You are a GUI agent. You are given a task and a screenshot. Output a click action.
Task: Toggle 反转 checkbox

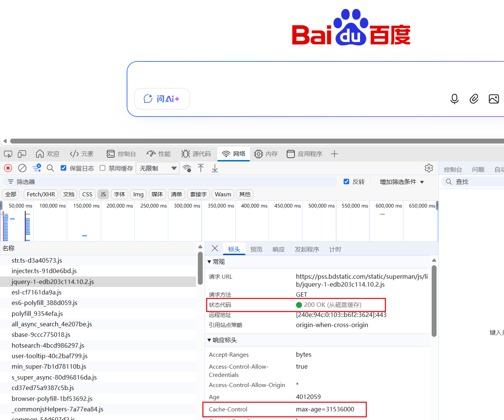click(x=346, y=182)
